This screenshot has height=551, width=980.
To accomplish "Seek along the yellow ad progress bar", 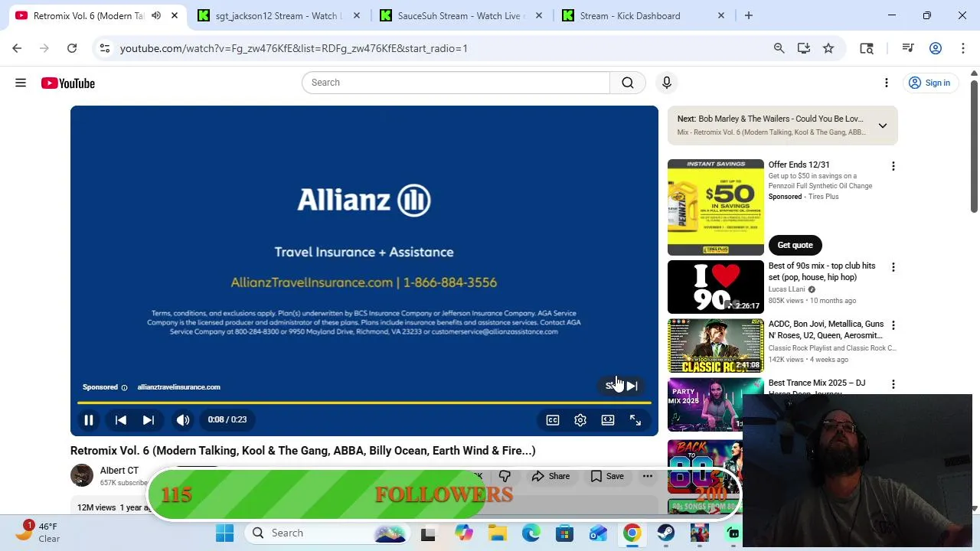I will pyautogui.click(x=364, y=403).
